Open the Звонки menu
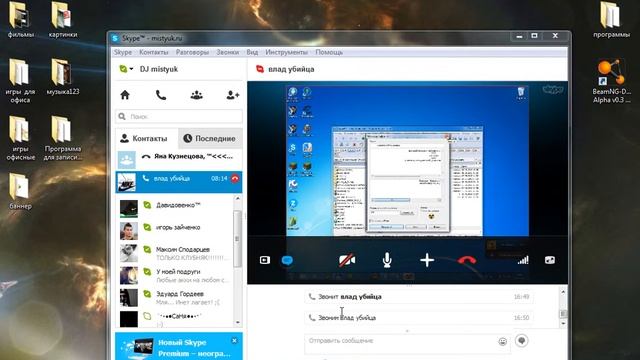 tap(228, 52)
